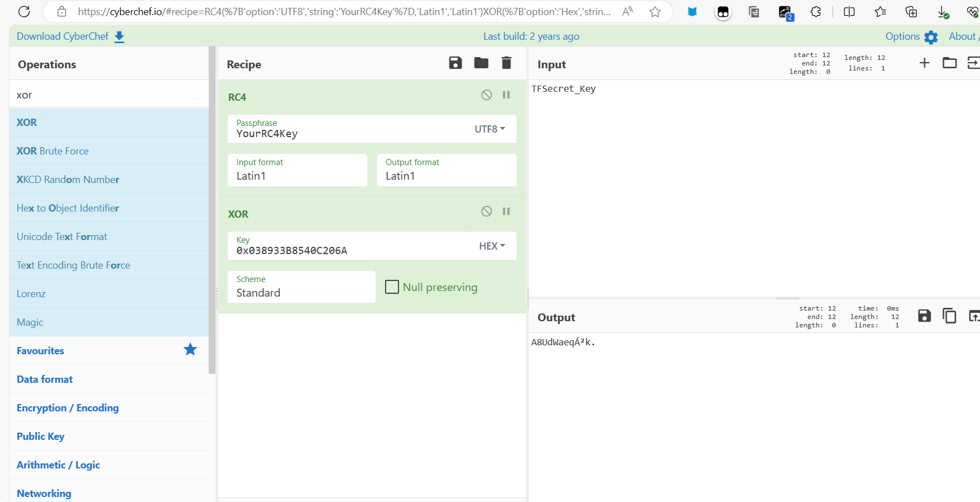
Task: View site information lock icon
Action: point(62,11)
